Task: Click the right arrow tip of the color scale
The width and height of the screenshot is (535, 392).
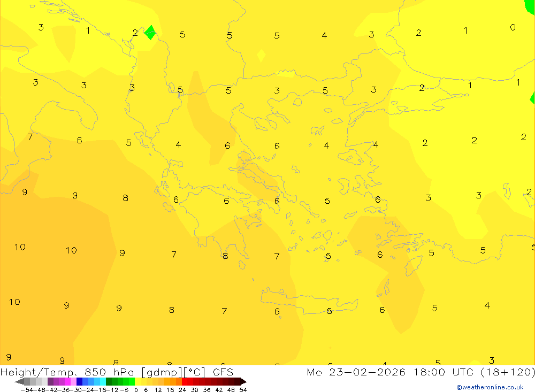Action: click(243, 381)
